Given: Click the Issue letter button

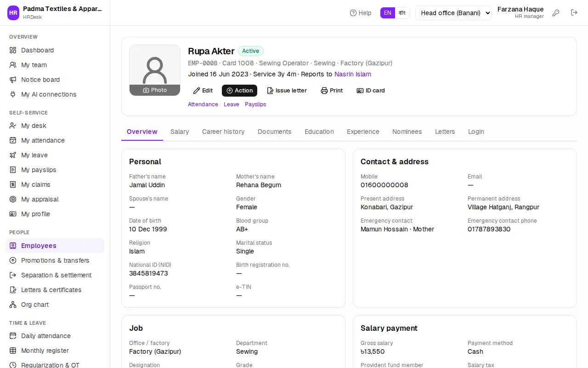Looking at the screenshot, I should point(287,91).
